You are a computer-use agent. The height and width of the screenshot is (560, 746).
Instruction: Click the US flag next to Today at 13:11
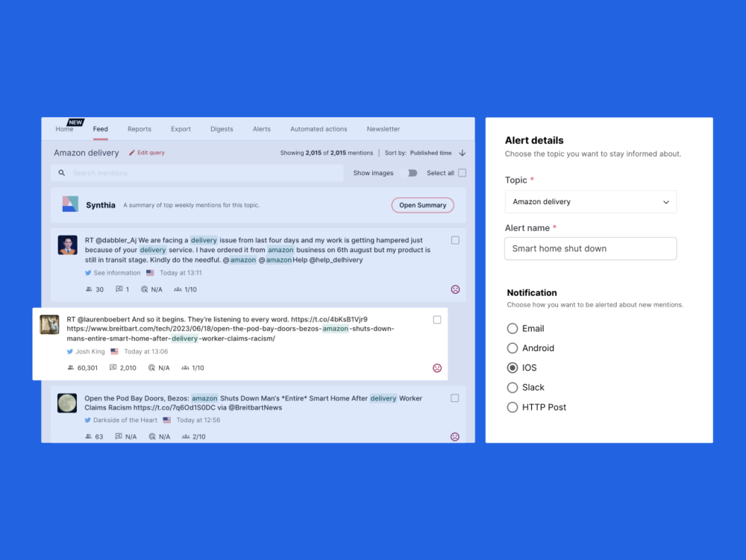tap(151, 273)
